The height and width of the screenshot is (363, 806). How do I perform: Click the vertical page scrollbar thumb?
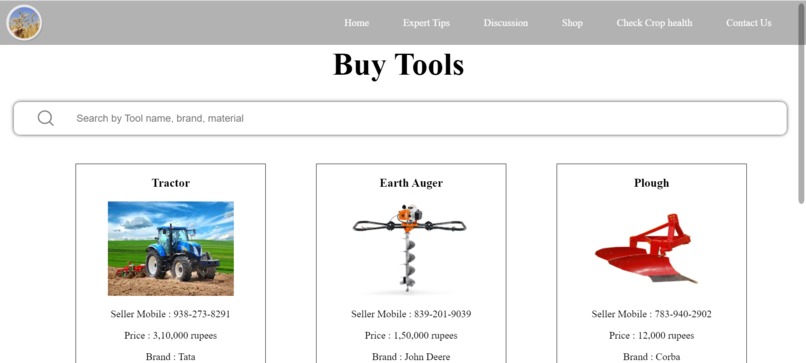(x=801, y=103)
